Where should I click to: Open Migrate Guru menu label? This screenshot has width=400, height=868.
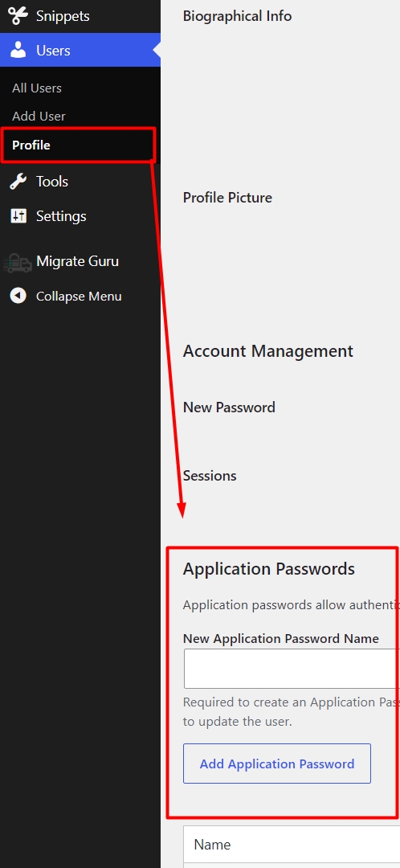(x=77, y=261)
